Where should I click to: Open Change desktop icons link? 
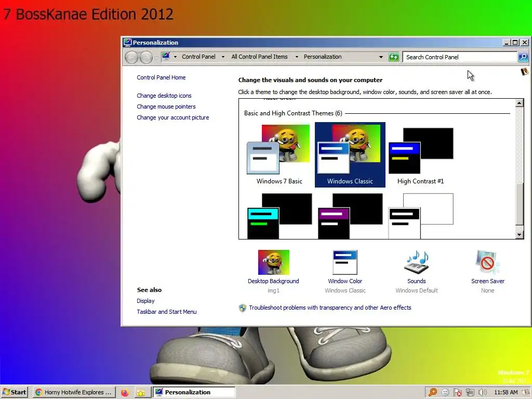coord(164,96)
